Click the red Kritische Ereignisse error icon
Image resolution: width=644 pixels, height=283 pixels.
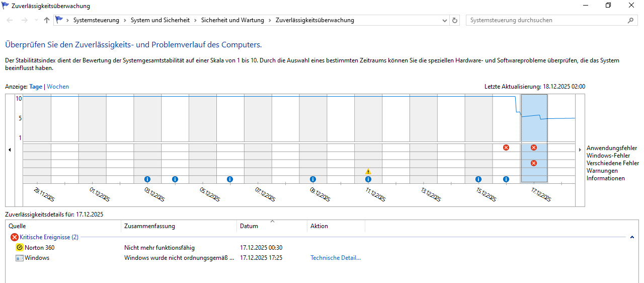click(15, 237)
